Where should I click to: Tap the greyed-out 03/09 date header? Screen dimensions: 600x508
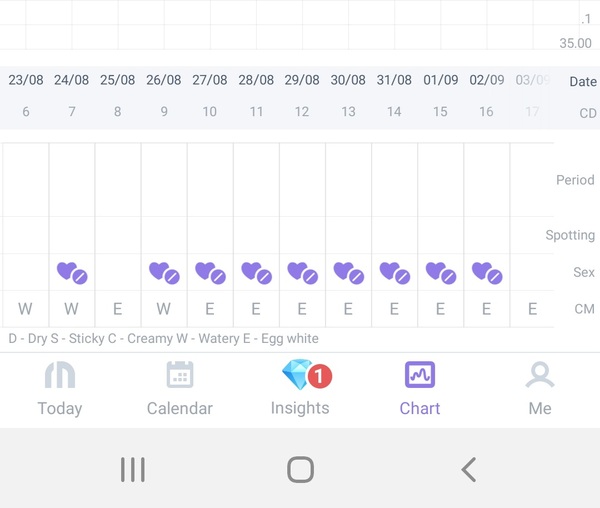(533, 80)
